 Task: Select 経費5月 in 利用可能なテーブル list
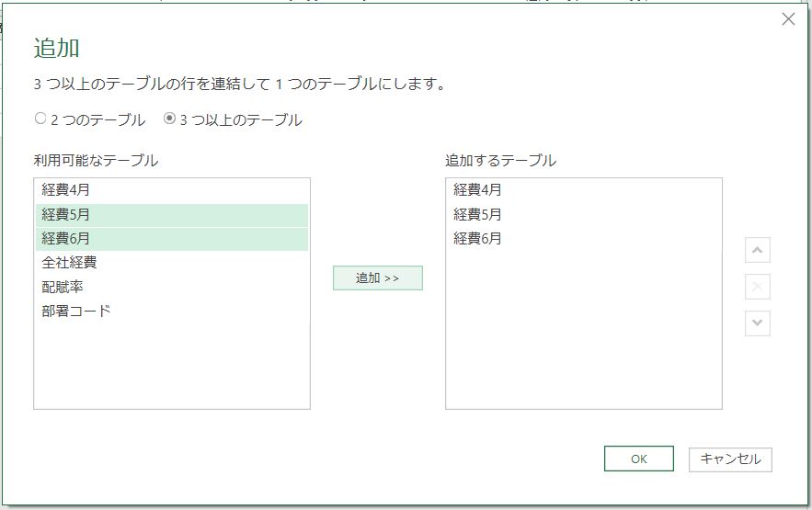(x=65, y=215)
